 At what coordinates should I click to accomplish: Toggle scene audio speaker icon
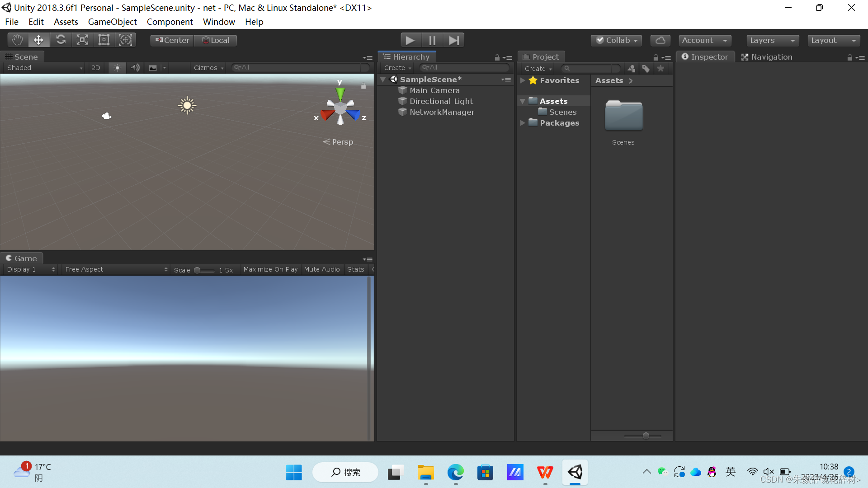[x=135, y=68]
